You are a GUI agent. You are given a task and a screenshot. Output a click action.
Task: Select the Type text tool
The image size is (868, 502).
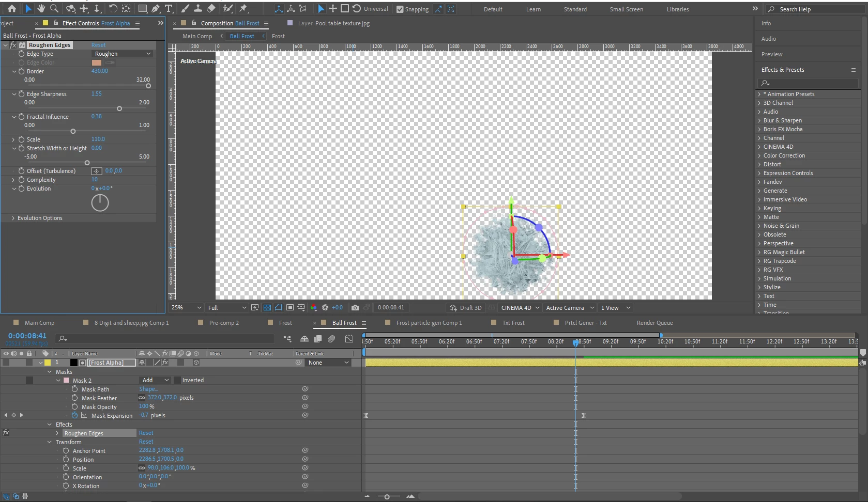169,8
